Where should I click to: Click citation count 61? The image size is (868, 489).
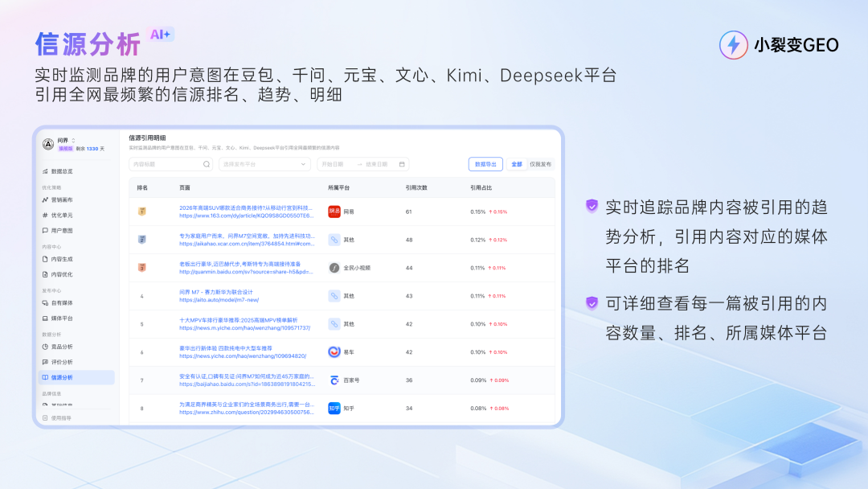point(408,212)
